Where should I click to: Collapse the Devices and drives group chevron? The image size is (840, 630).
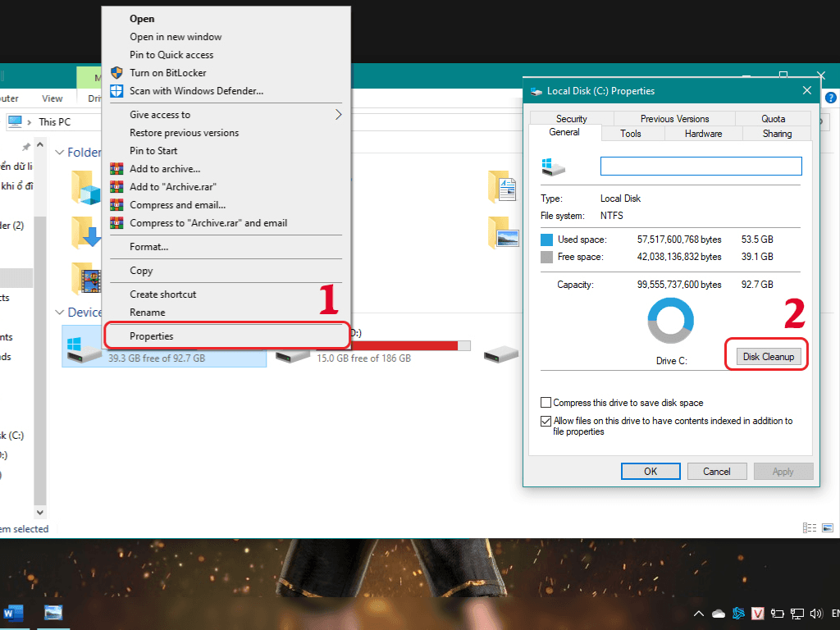60,313
